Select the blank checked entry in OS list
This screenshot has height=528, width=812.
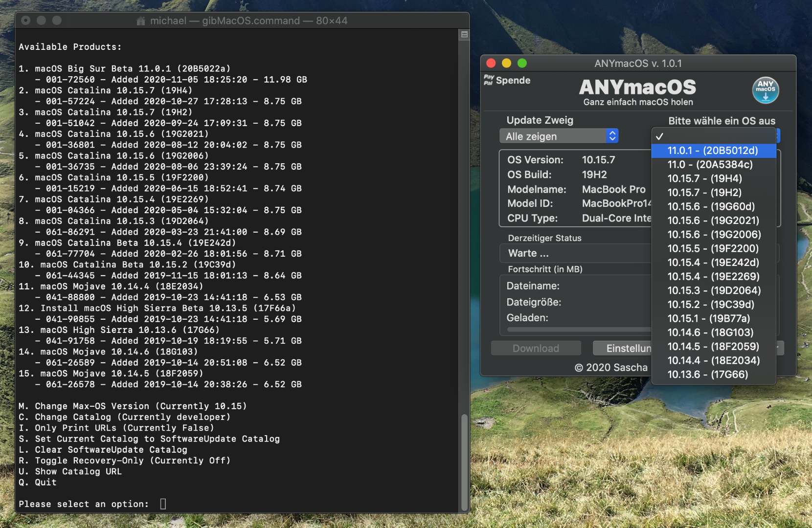click(713, 136)
